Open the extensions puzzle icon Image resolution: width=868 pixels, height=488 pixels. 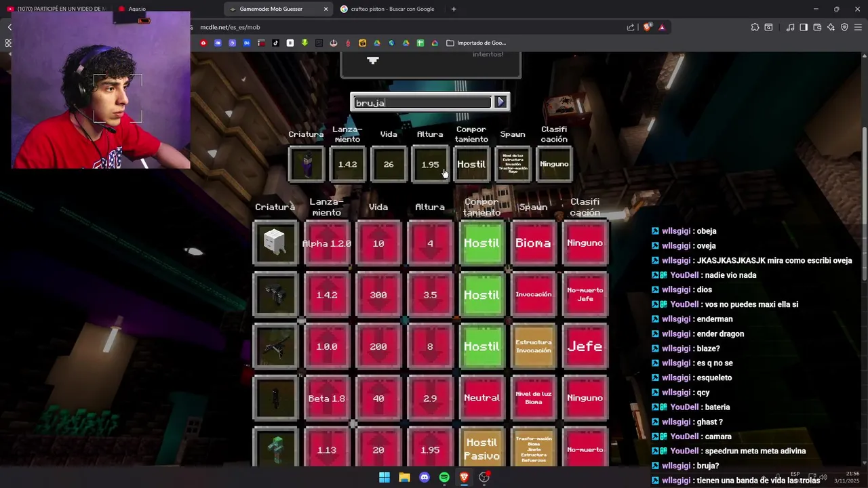755,27
